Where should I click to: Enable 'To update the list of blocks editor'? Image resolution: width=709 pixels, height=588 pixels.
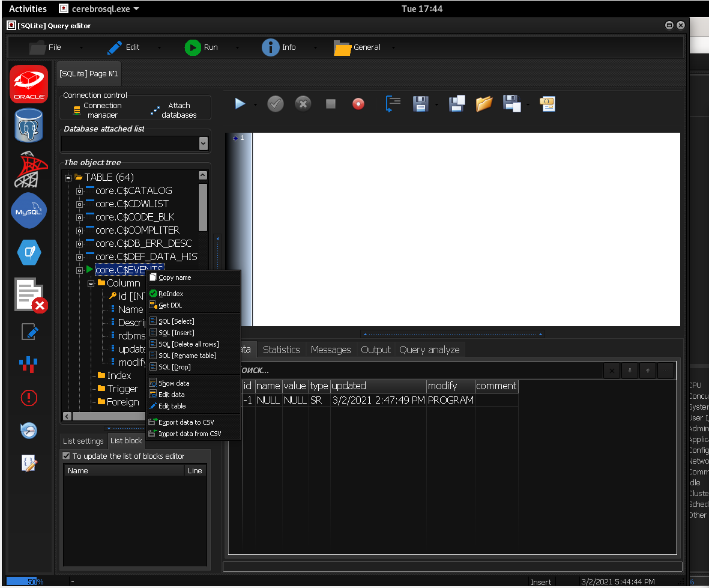coord(66,455)
